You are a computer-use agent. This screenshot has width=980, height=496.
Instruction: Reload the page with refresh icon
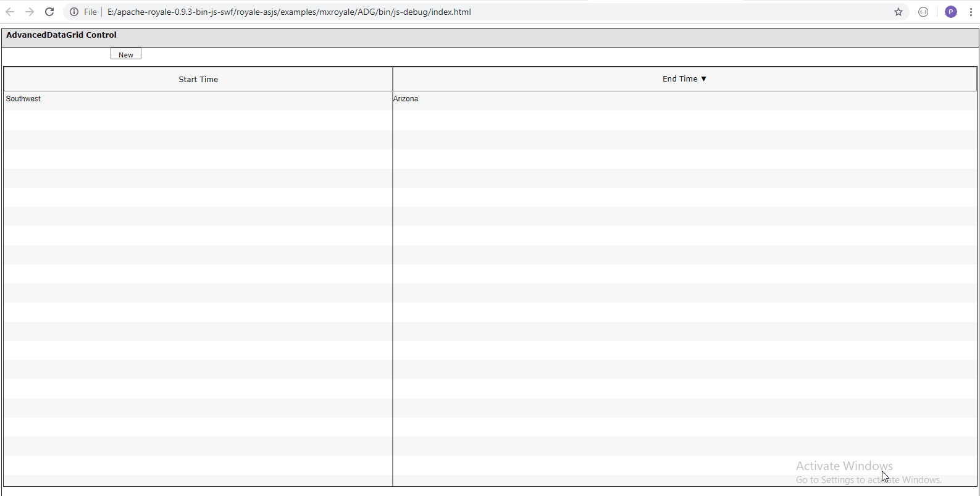coord(49,12)
